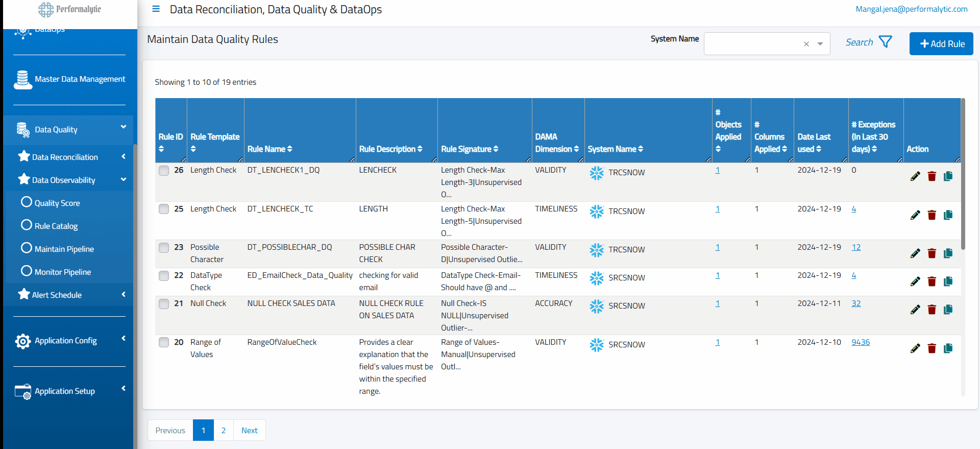Tick the checkbox for rule 20
The width and height of the screenshot is (980, 449).
(164, 342)
